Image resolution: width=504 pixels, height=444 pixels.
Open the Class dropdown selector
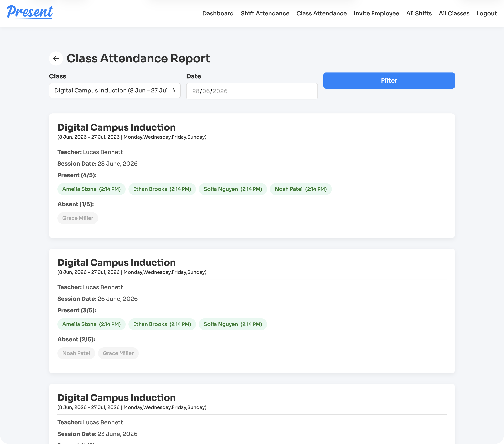pos(115,91)
